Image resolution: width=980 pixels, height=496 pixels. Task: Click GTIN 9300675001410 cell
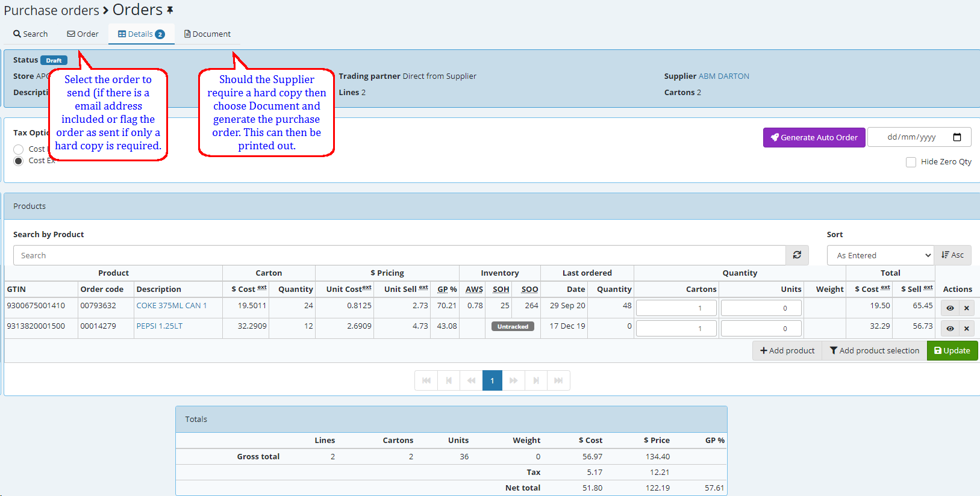[x=36, y=306]
